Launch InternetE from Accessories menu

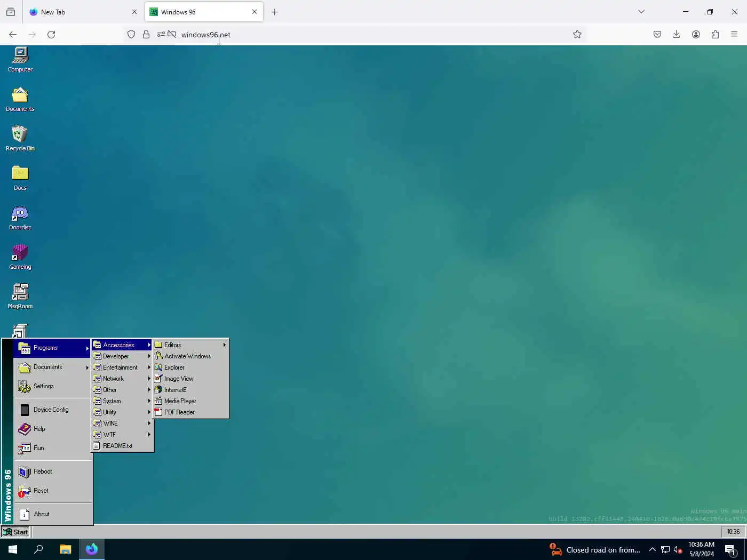tap(191, 390)
